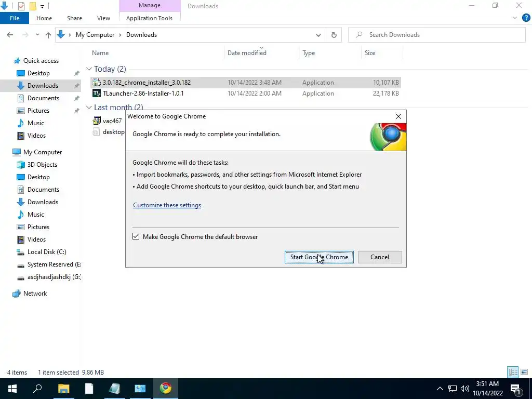Open System Reserved drive
The height and width of the screenshot is (399, 532).
coord(54,264)
